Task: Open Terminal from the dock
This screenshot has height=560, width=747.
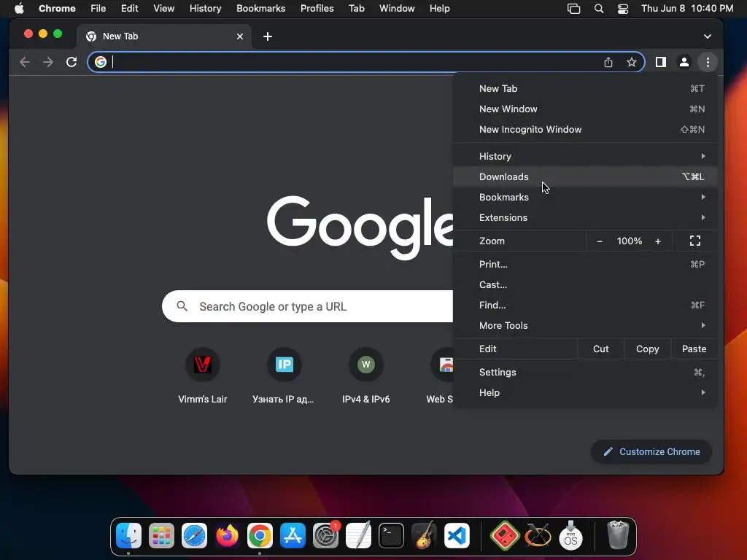Action: pos(391,536)
